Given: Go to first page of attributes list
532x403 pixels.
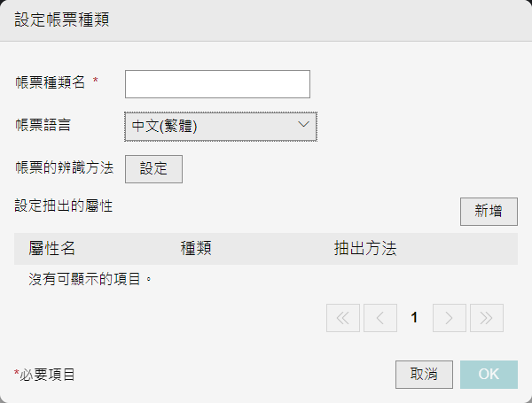Looking at the screenshot, I should point(342,318).
